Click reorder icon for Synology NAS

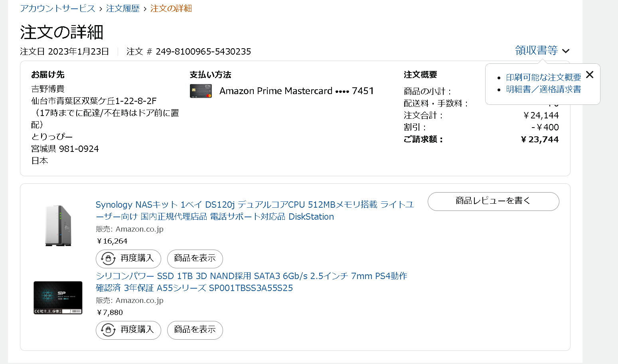tap(108, 258)
